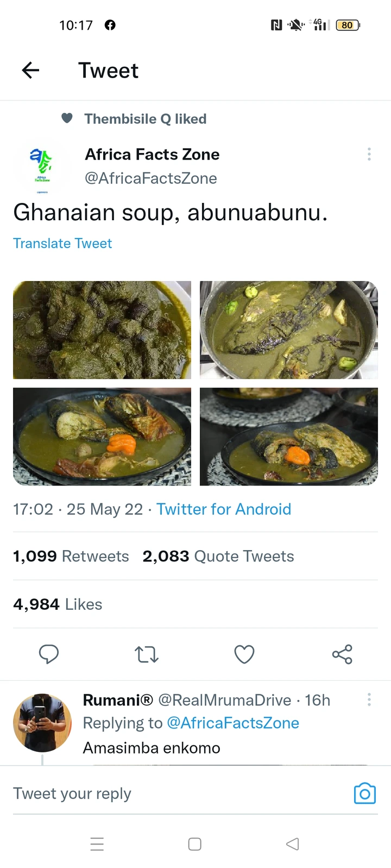Open Africa Facts Zone profile picture
This screenshot has width=391, height=868.
42,166
